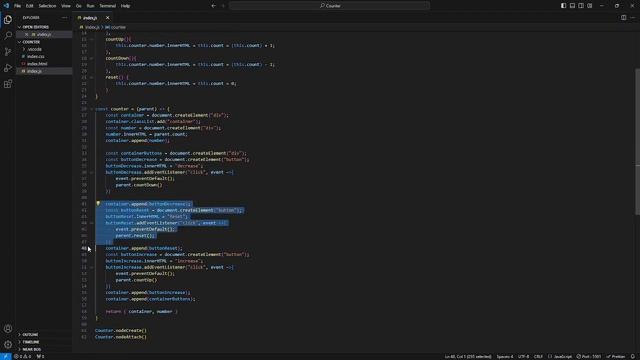
Task: Click the Prettier status bar item
Action: tap(616, 356)
